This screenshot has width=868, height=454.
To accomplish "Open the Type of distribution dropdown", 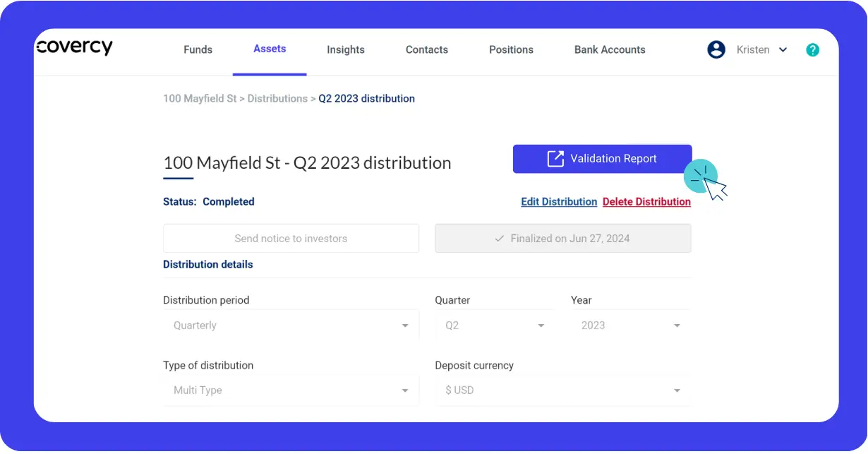I will [405, 390].
